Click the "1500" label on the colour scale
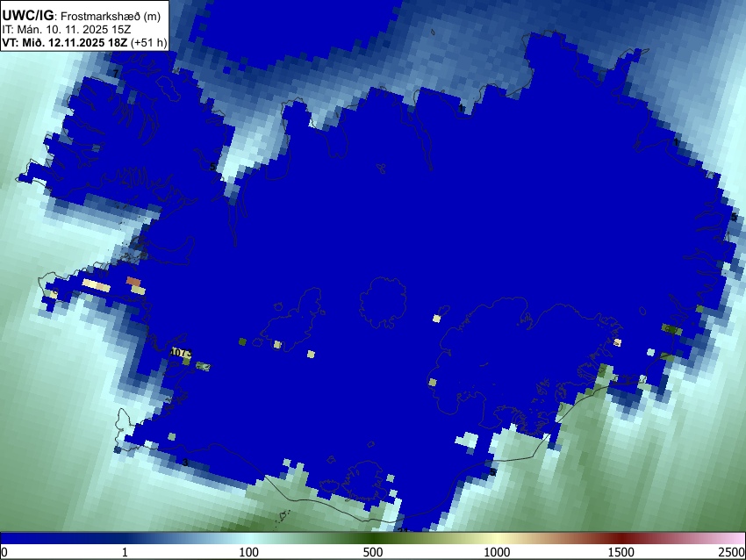The height and width of the screenshot is (560, 746). [x=620, y=552]
